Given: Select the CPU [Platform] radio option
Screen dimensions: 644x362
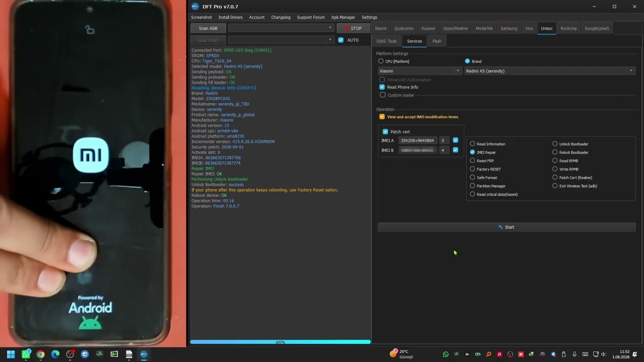Looking at the screenshot, I should pos(381,61).
